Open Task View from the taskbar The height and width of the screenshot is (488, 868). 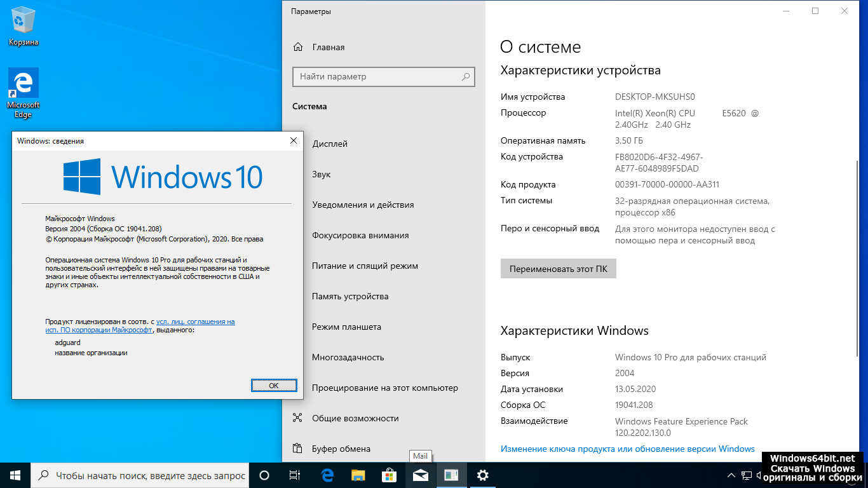tap(295, 475)
